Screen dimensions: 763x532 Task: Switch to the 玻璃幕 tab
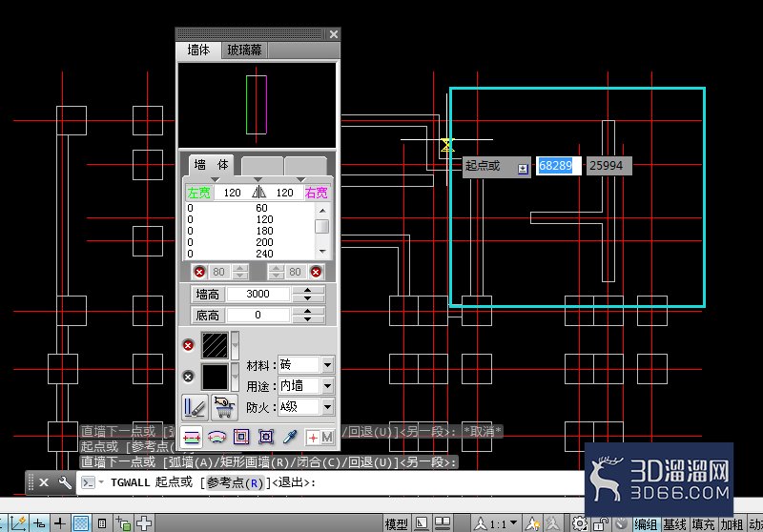(x=244, y=51)
